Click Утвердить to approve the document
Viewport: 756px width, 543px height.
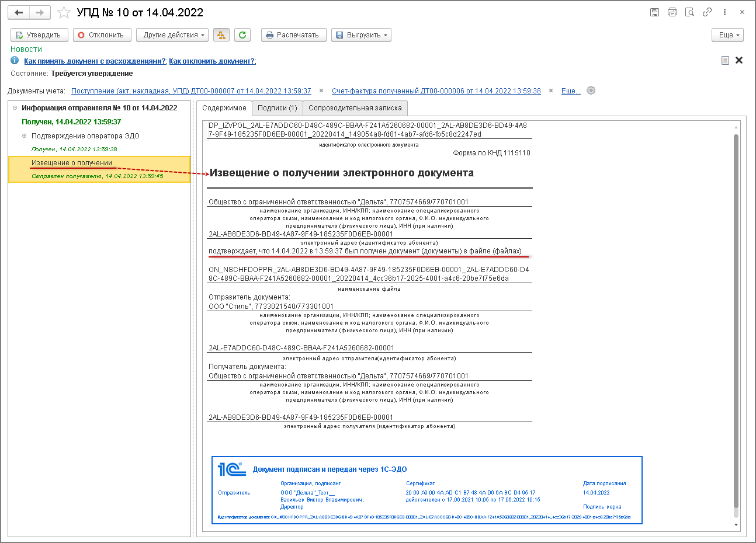tap(39, 35)
